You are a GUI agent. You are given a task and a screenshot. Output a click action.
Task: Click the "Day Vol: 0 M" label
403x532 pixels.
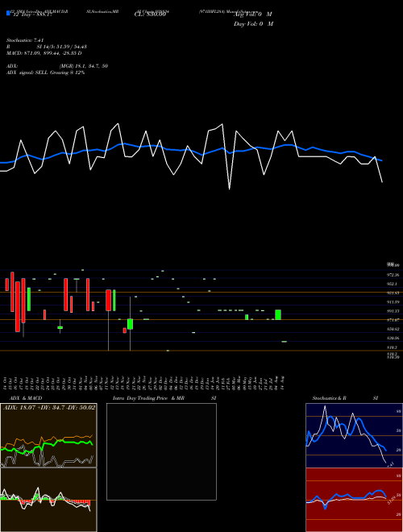pos(253,23)
